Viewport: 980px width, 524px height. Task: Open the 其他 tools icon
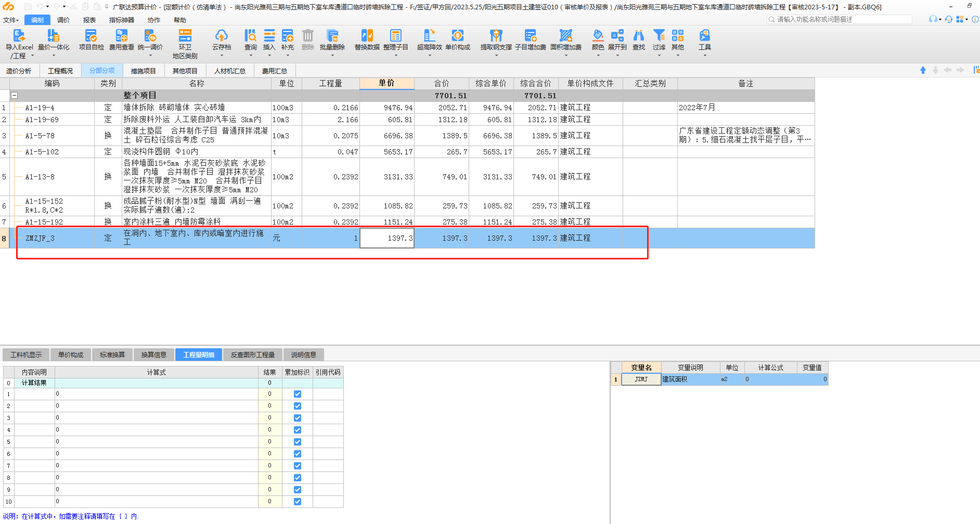[678, 35]
